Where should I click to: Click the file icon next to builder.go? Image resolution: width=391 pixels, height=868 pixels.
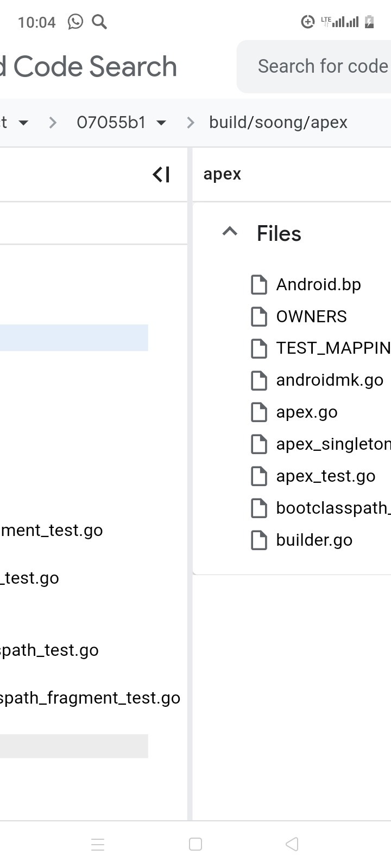coord(259,540)
